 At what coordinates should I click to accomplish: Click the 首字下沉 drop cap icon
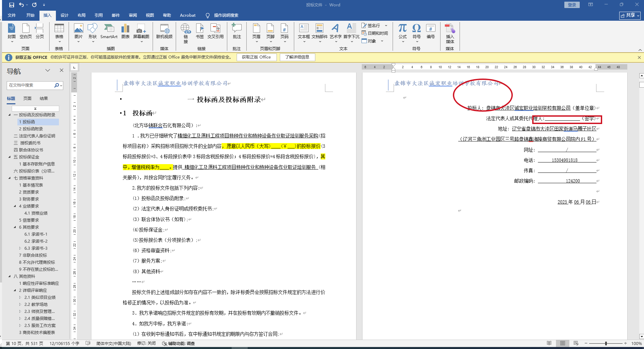[x=351, y=29]
